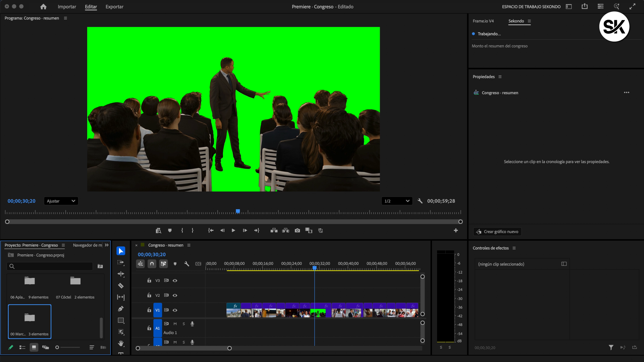
Task: Select the Hand tool
Action: pyautogui.click(x=121, y=344)
